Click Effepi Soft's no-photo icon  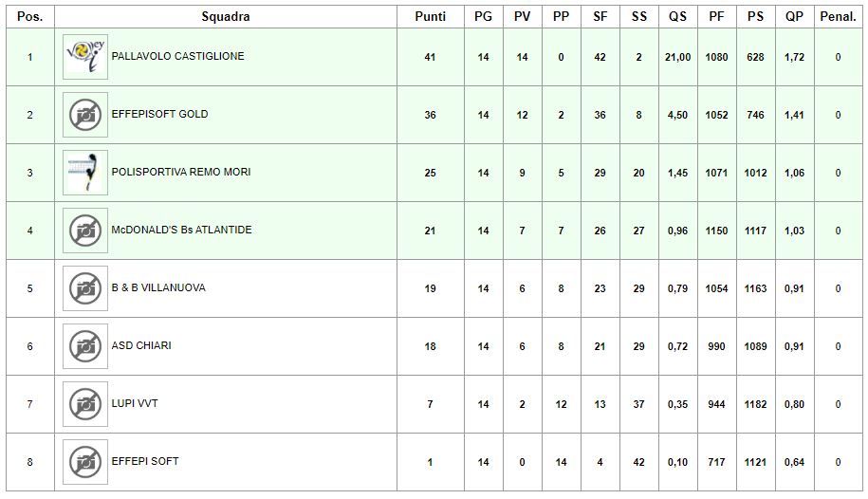[x=85, y=462]
